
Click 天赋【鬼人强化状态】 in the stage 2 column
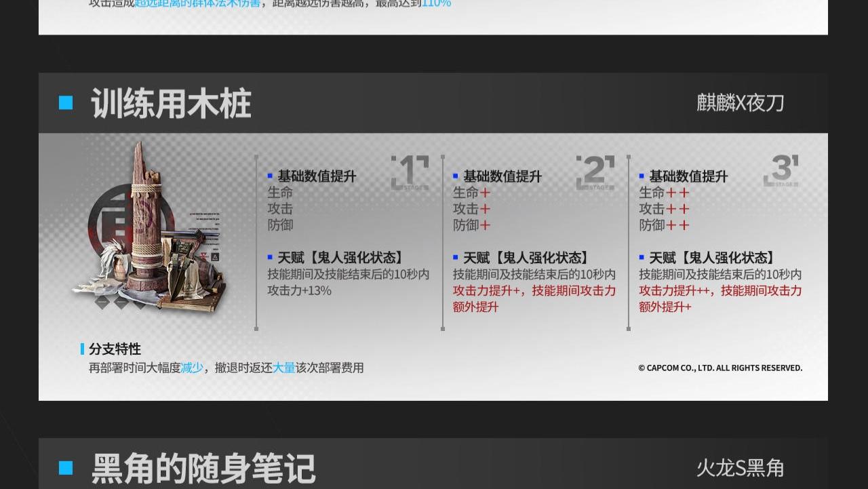[528, 258]
